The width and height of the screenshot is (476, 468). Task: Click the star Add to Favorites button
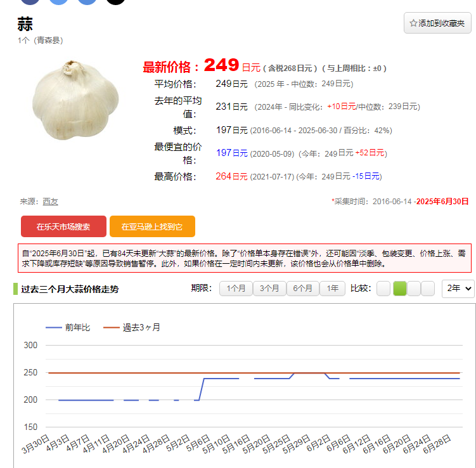pos(437,23)
